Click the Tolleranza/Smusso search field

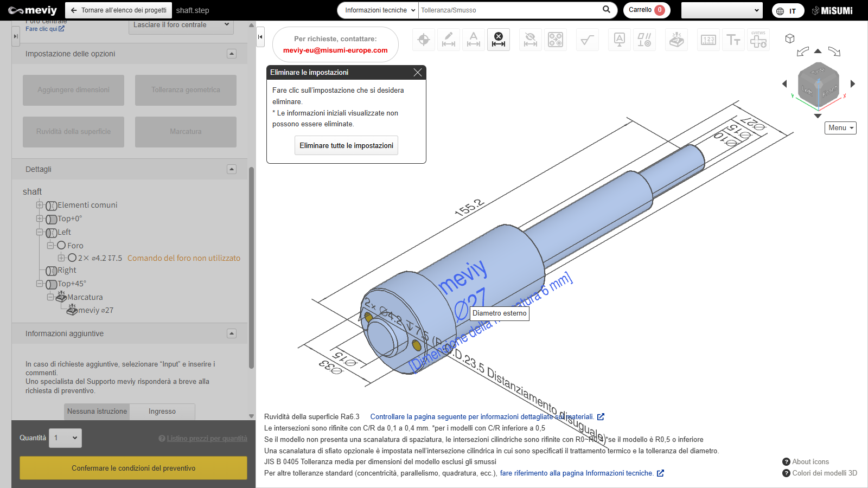[510, 10]
